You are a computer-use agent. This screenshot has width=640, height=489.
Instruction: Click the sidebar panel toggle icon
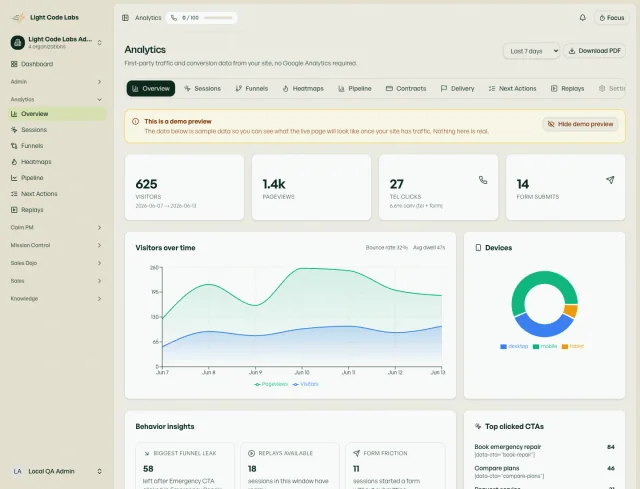tap(125, 18)
